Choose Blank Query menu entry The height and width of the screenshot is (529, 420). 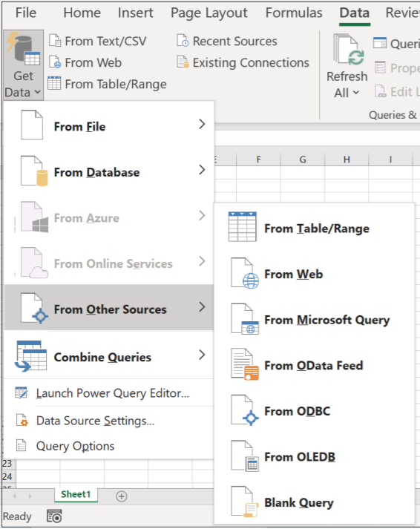click(314, 502)
